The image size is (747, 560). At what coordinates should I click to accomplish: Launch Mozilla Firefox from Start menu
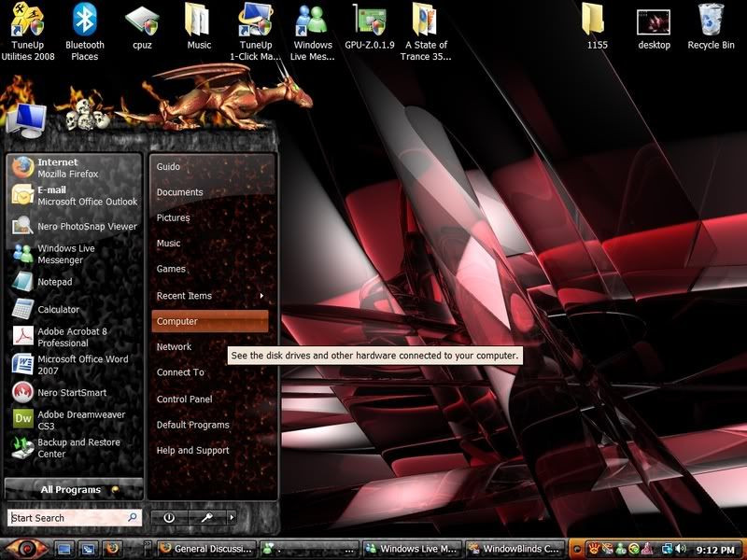coord(75,168)
